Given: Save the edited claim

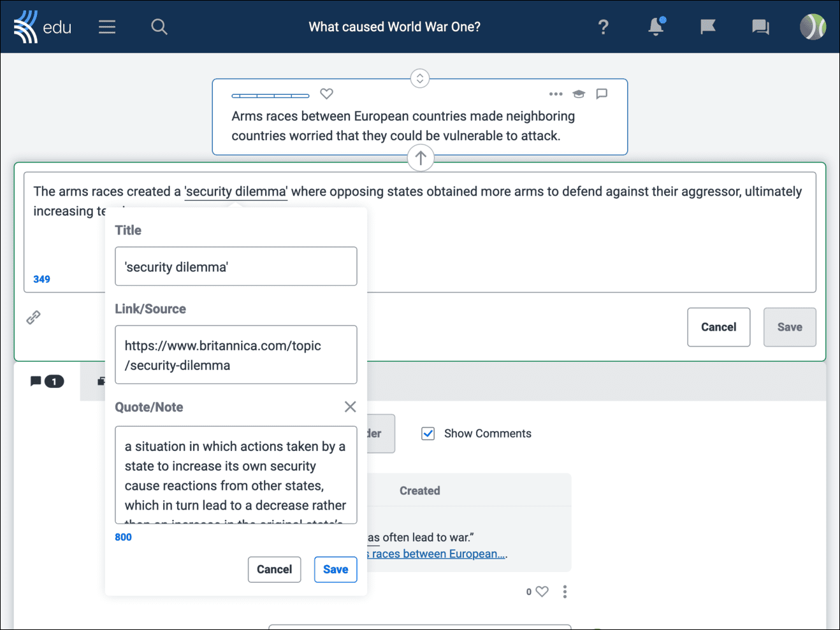Looking at the screenshot, I should 790,327.
